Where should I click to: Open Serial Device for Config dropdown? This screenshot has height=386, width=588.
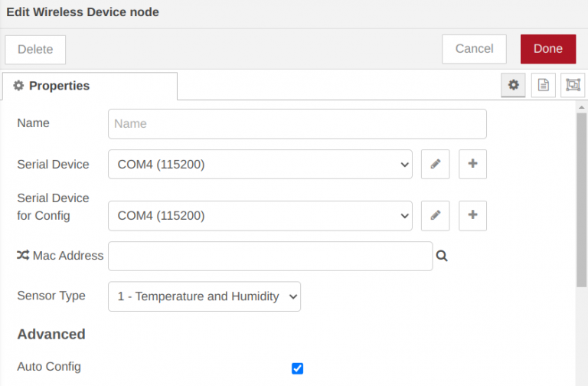pos(260,216)
